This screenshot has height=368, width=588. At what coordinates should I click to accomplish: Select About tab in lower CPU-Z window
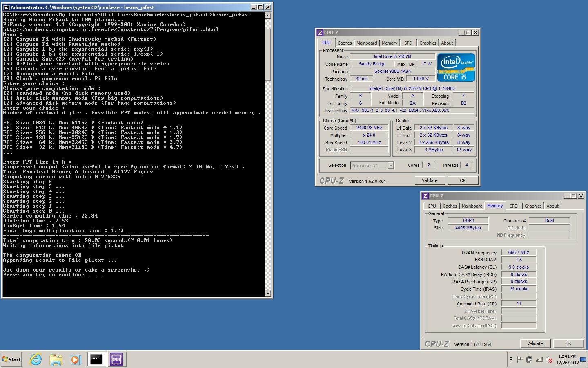point(552,206)
